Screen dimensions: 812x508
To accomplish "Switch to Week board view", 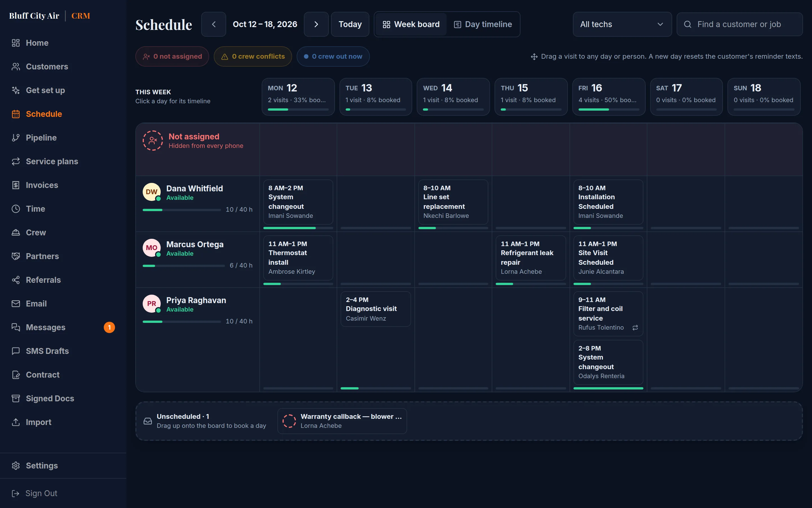I will (x=411, y=24).
